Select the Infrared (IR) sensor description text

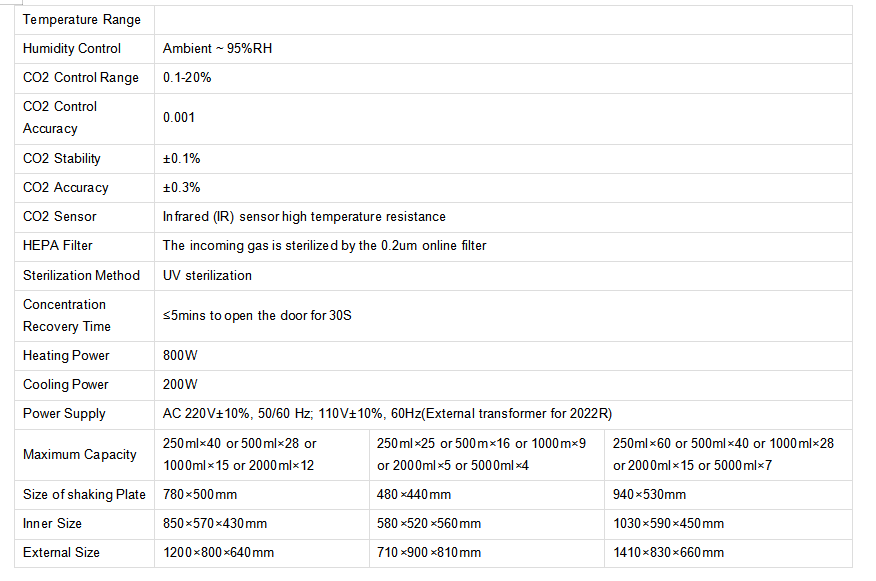click(304, 217)
